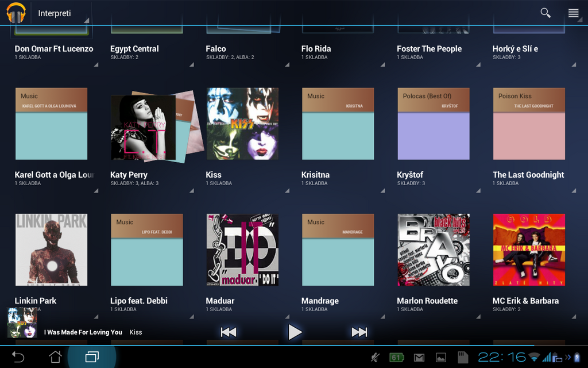The image size is (588, 368).
Task: Skip to the next track
Action: pyautogui.click(x=359, y=332)
